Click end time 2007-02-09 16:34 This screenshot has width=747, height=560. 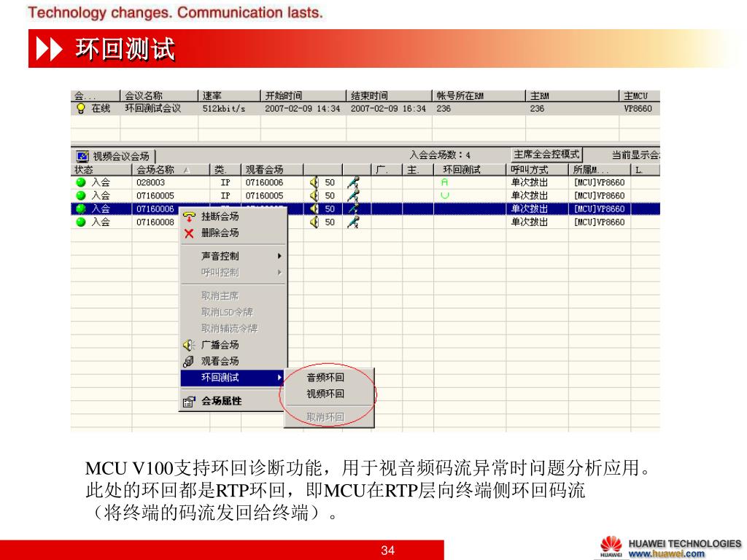coord(388,109)
